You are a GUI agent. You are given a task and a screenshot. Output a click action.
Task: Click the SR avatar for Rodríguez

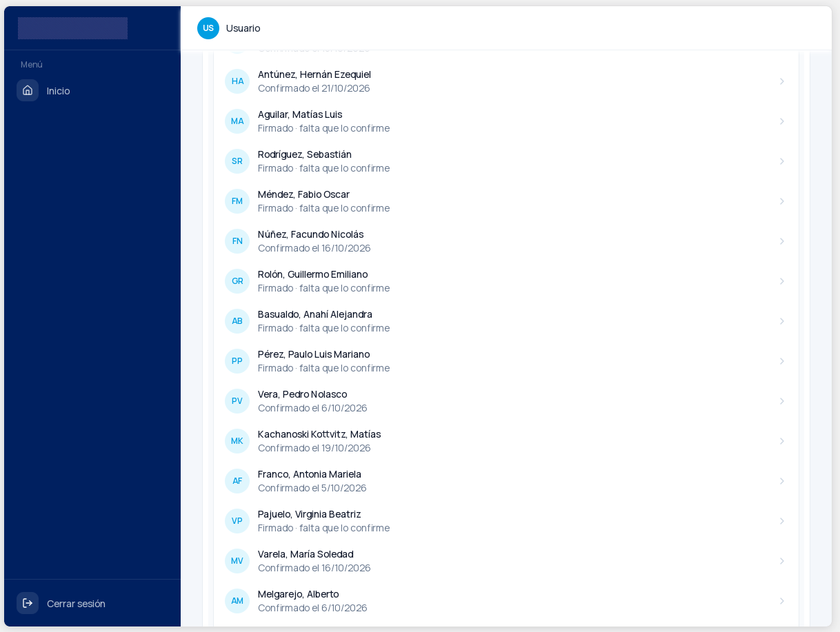click(237, 161)
